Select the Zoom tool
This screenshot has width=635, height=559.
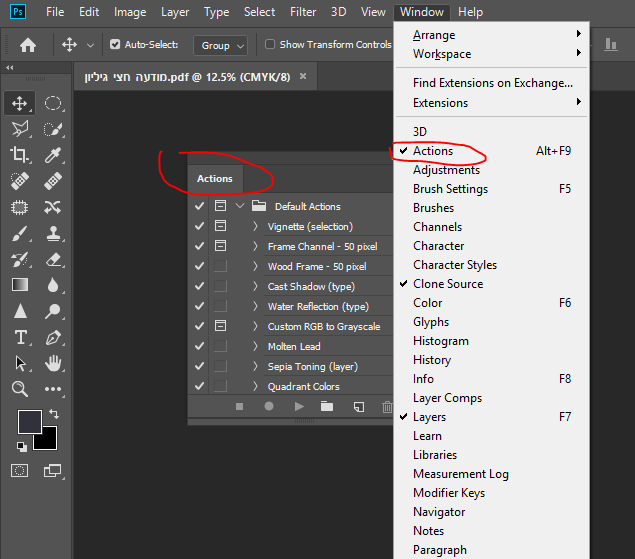pos(19,389)
